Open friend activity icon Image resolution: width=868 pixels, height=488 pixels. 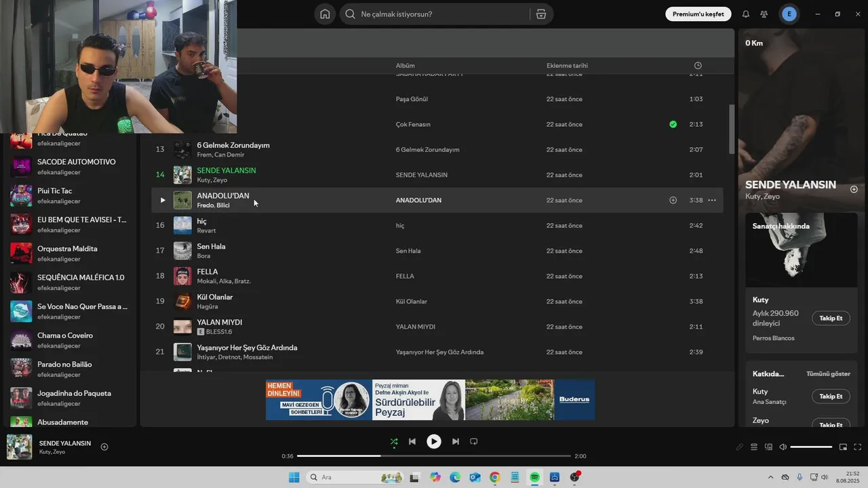click(x=764, y=14)
